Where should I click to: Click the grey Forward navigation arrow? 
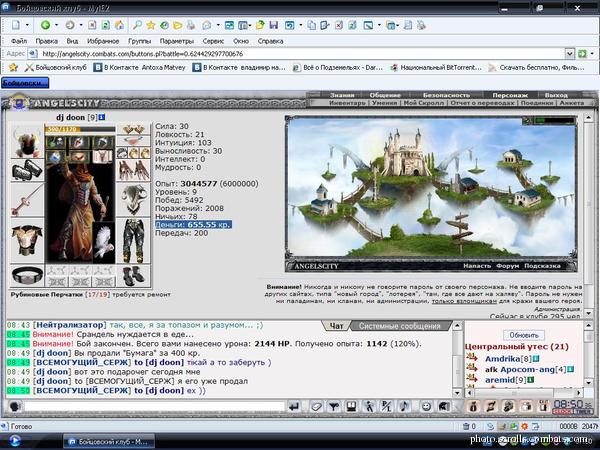(70, 25)
